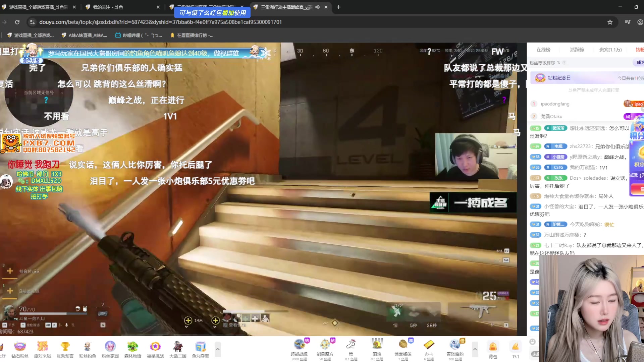Launch the 粉丝钓鱼 fishing game
Screen dimensions: 644x362
(88, 349)
